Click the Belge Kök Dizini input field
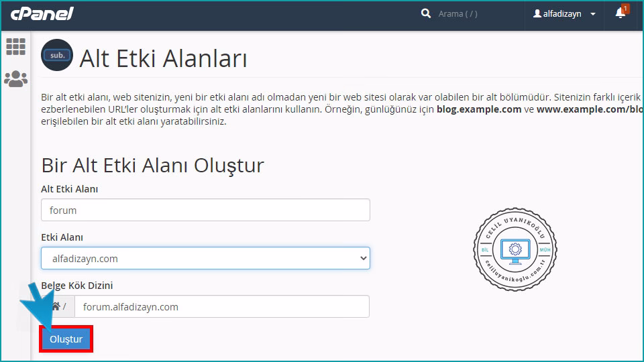The height and width of the screenshot is (362, 644). [x=222, y=306]
